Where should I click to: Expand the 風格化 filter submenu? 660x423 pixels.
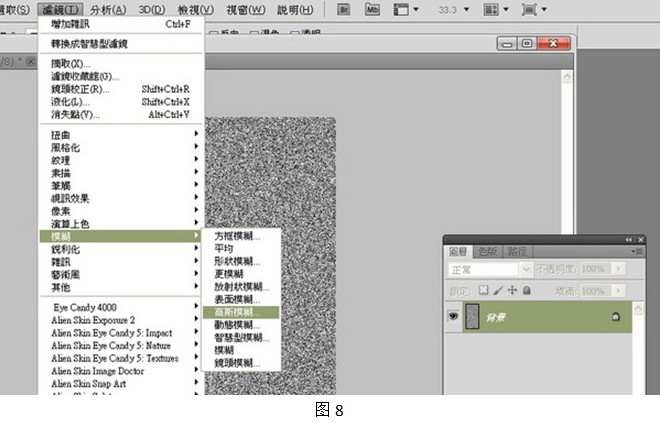(121, 148)
